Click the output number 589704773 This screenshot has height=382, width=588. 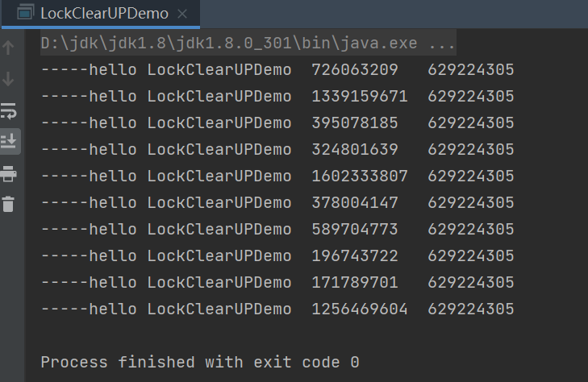point(355,229)
